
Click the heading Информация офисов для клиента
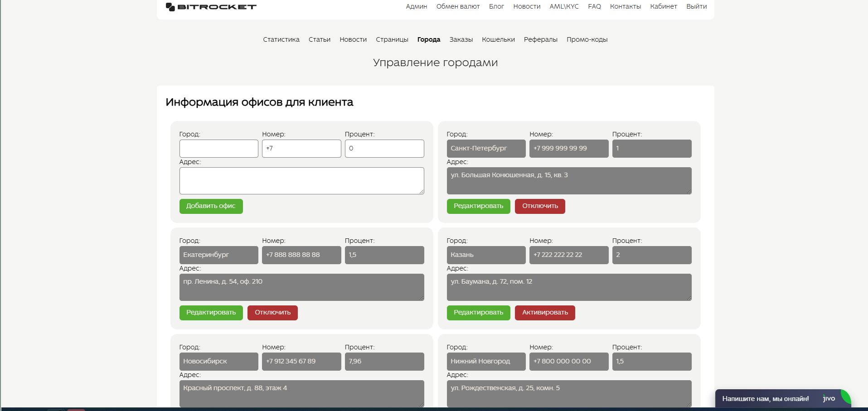tap(259, 102)
